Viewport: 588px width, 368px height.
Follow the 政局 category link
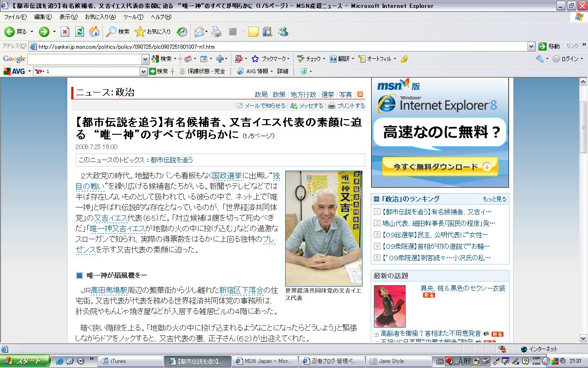[261, 95]
